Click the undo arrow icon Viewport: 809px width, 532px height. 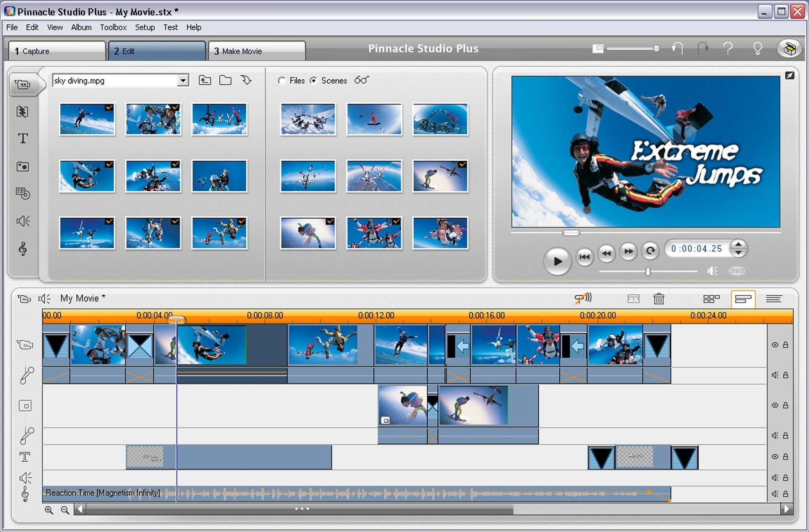click(x=677, y=48)
